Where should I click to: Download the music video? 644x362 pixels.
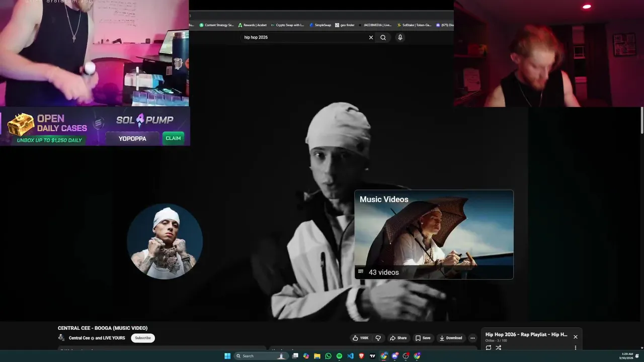[450, 338]
